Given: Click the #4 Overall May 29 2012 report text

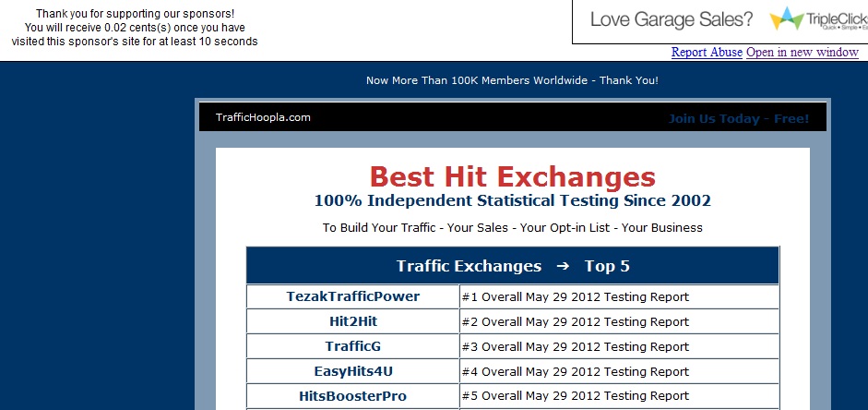Looking at the screenshot, I should pos(576,372).
